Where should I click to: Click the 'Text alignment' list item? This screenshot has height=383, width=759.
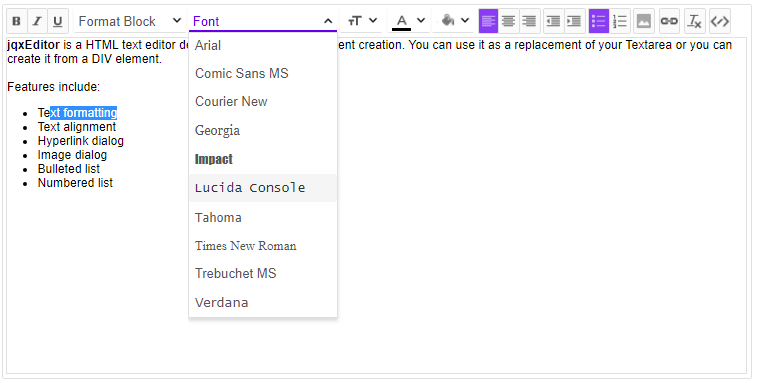coord(77,127)
